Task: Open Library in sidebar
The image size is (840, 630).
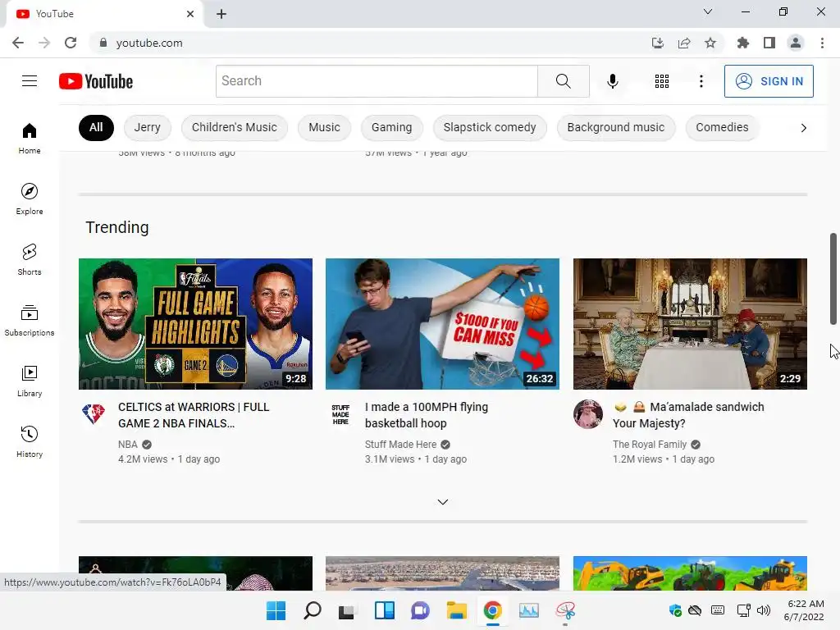Action: pos(30,381)
